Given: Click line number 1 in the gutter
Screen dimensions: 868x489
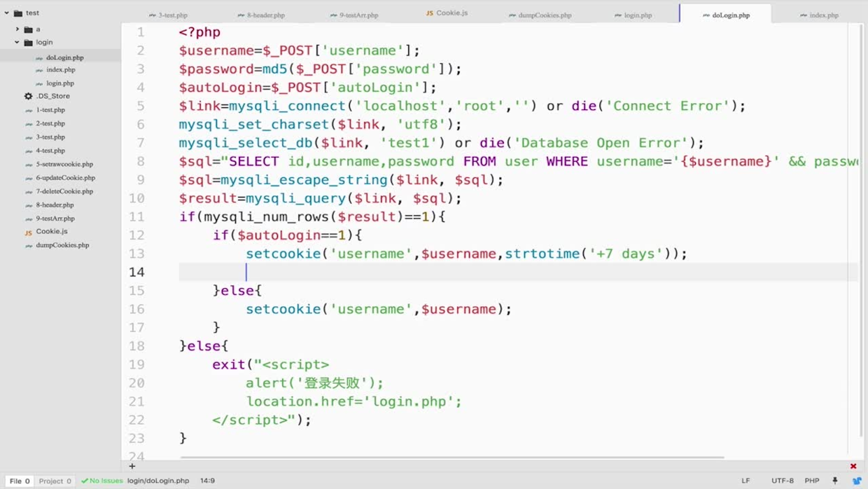Looking at the screenshot, I should (x=141, y=32).
